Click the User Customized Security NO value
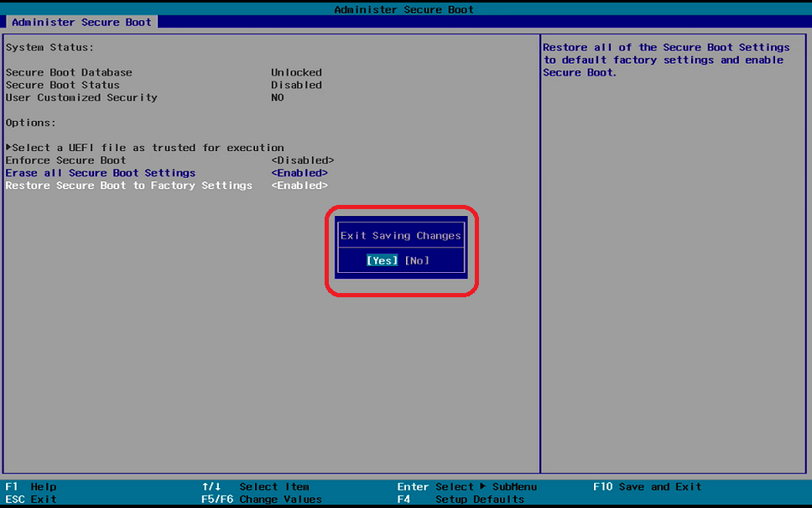 point(277,97)
